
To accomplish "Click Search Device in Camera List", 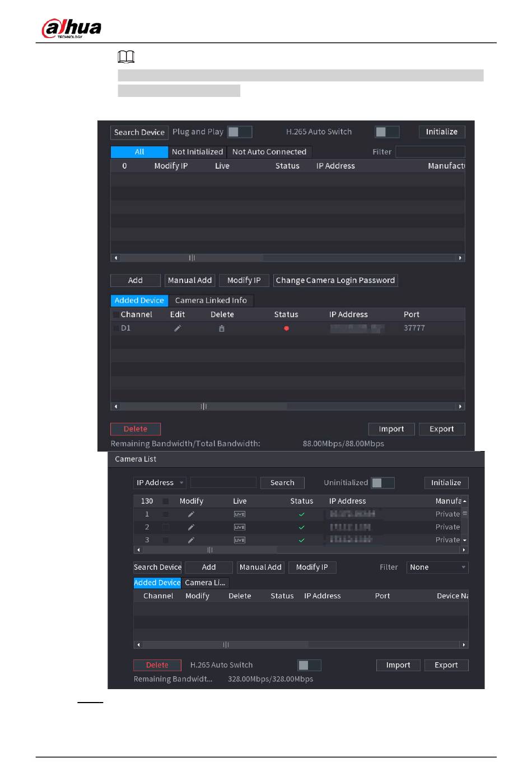I will (157, 568).
